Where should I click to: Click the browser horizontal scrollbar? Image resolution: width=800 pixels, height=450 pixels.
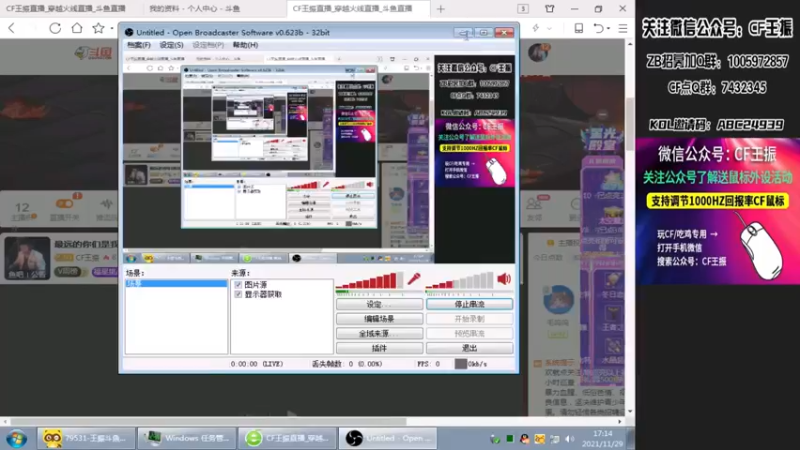[x=209, y=421]
